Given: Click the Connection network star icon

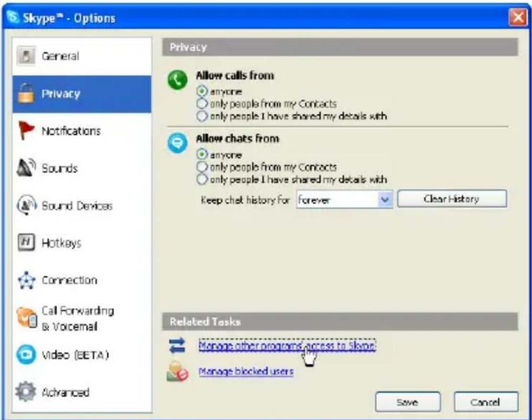Looking at the screenshot, I should 26,280.
